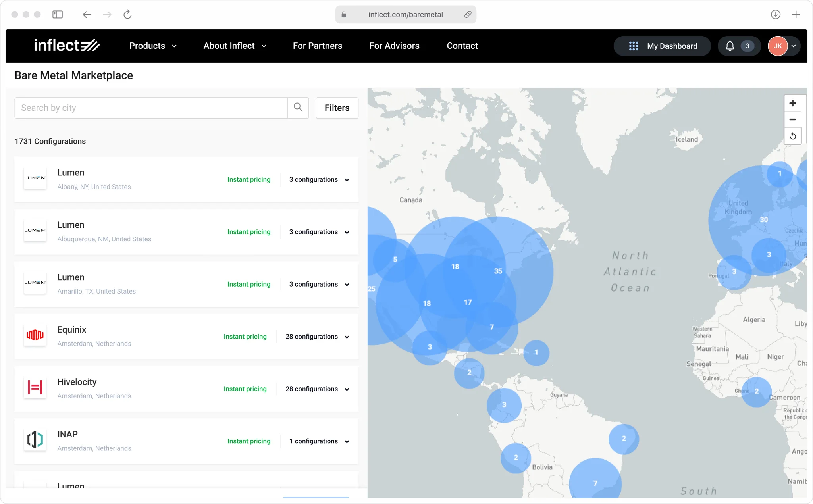Open the For Partners page
813x504 pixels.
coord(317,46)
